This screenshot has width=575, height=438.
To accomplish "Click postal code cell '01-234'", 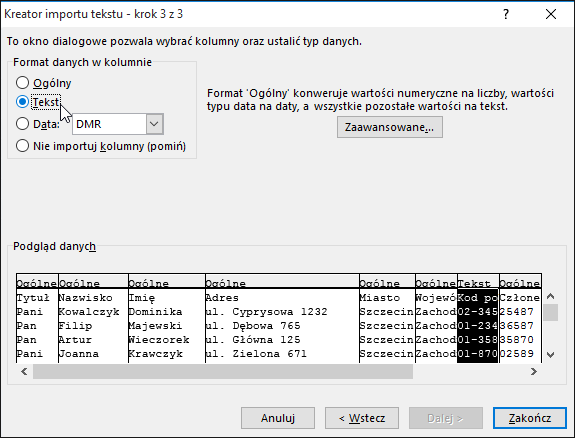I will click(478, 326).
